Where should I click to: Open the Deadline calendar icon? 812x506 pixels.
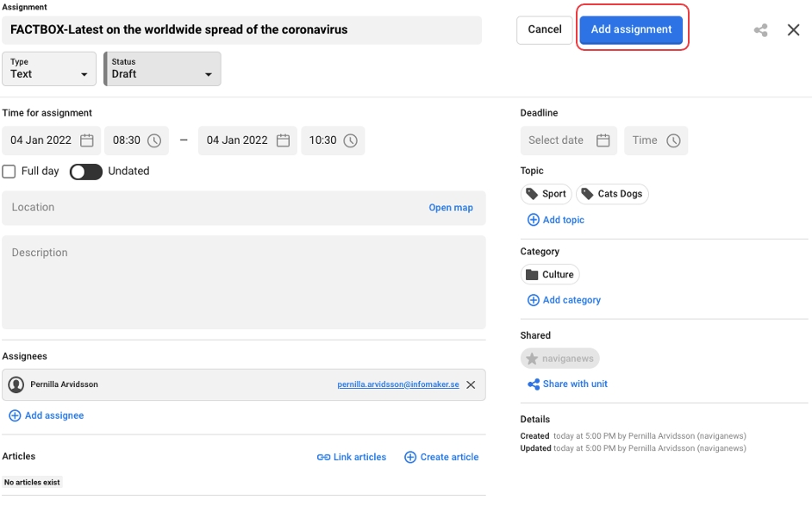point(603,141)
